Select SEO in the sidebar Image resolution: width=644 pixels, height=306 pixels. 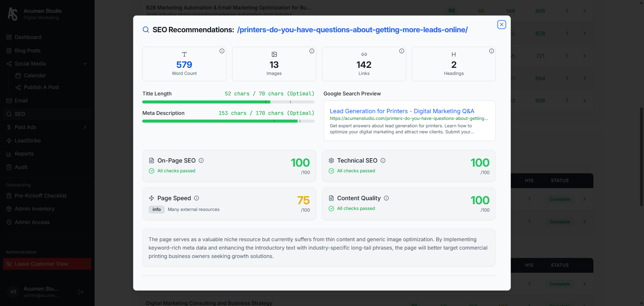(x=47, y=114)
